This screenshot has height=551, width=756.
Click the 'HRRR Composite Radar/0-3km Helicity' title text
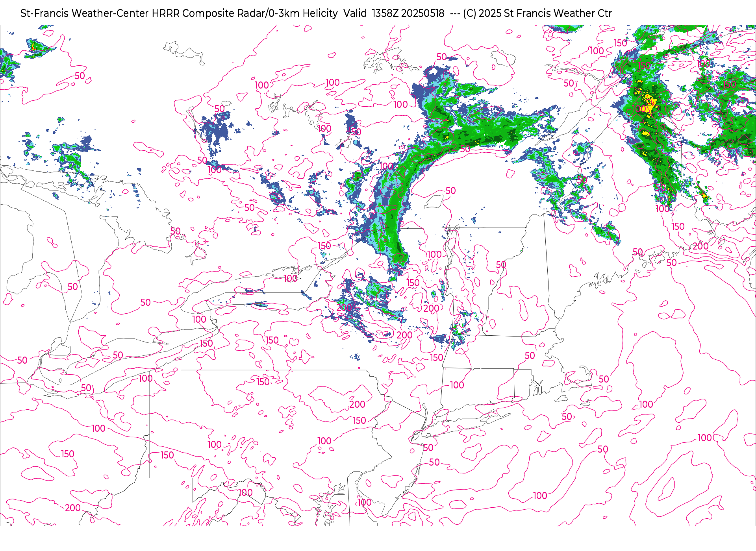coord(245,13)
